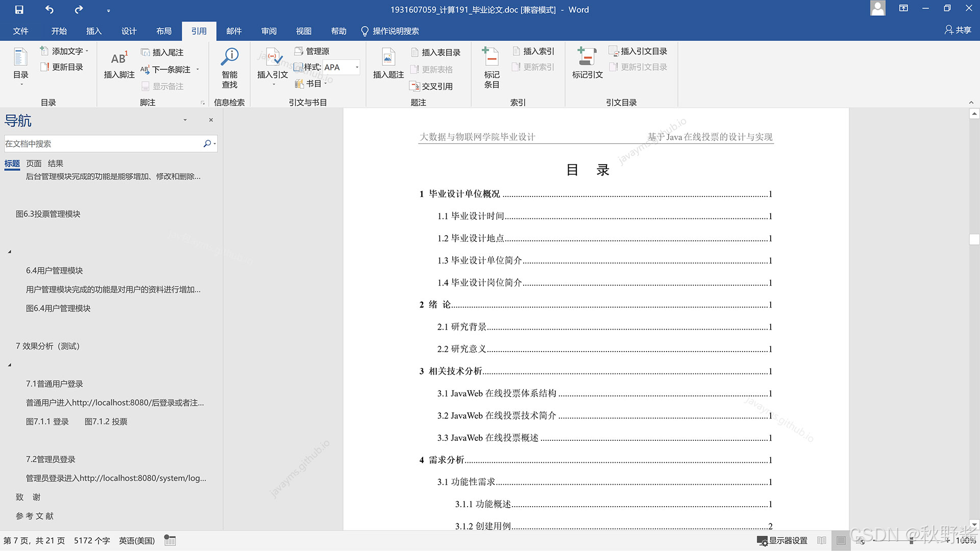
Task: Open the 审阅 ribbon tab
Action: click(x=268, y=31)
